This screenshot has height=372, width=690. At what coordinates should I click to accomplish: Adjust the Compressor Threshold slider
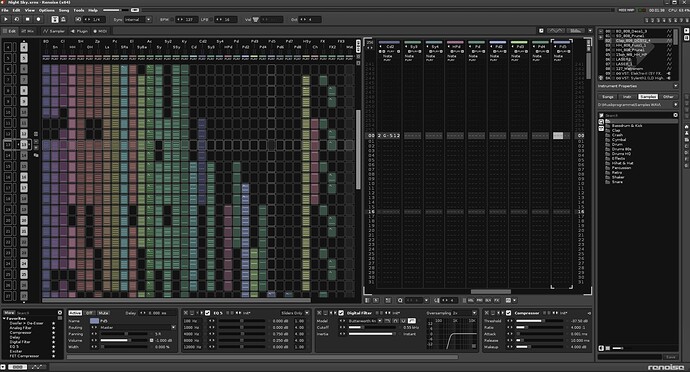point(539,321)
